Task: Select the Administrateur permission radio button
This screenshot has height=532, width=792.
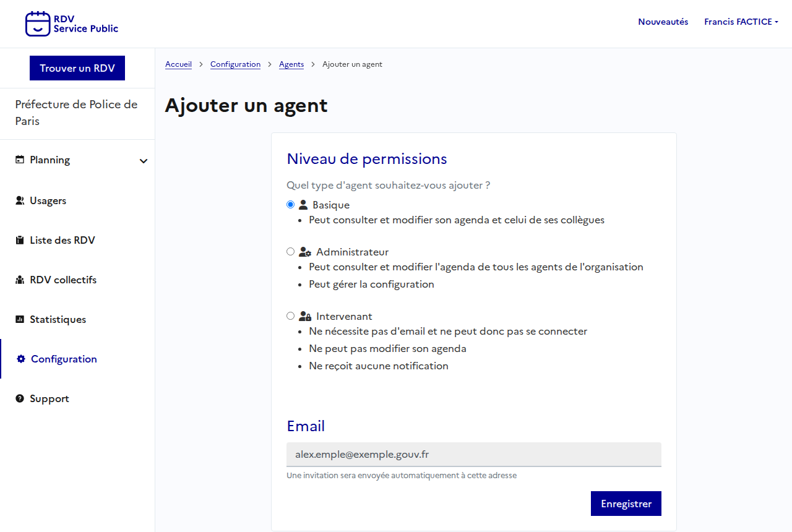Action: tap(291, 252)
